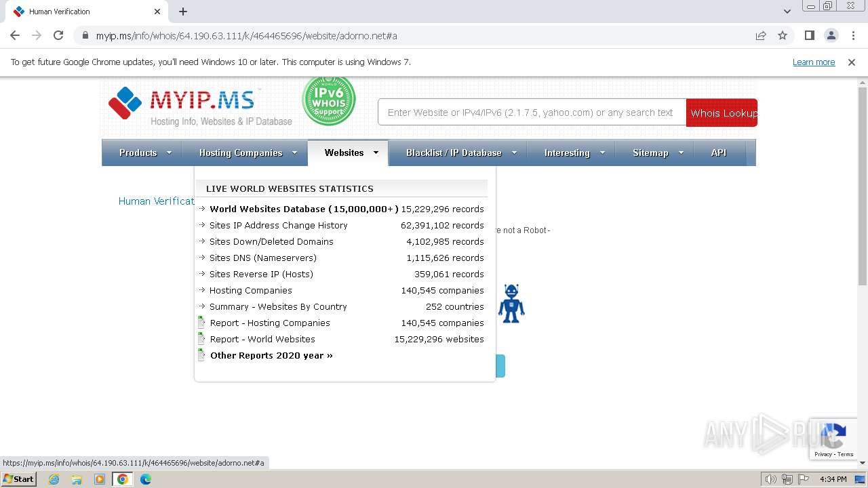Open the API menu item
The image size is (868, 488).
(x=719, y=152)
